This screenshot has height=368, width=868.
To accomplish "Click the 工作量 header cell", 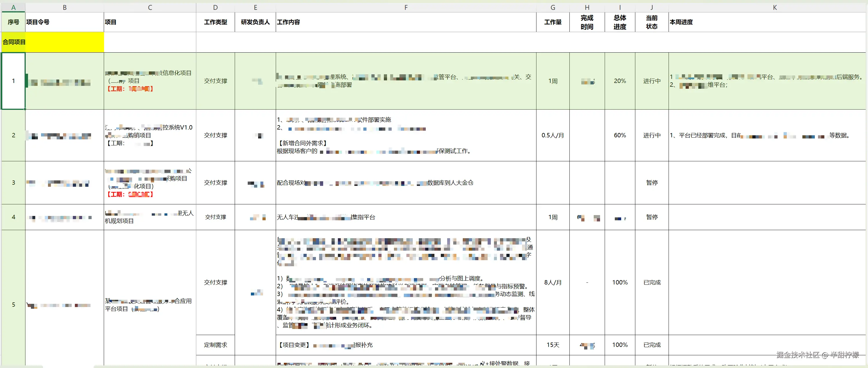I will pyautogui.click(x=553, y=22).
